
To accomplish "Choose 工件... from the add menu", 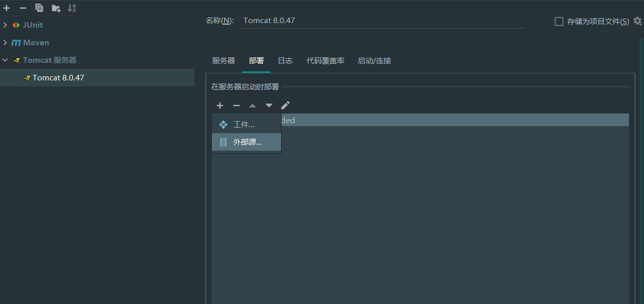I will pos(246,125).
